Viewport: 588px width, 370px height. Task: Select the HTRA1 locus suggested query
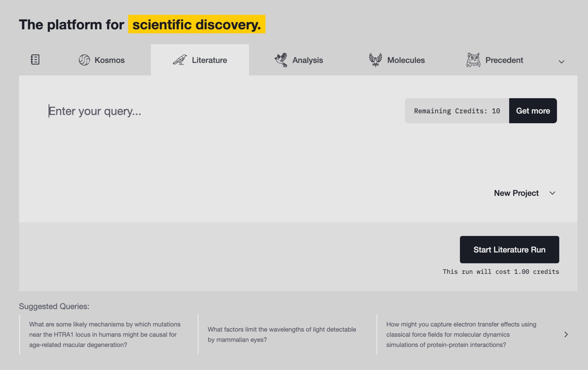tap(105, 334)
